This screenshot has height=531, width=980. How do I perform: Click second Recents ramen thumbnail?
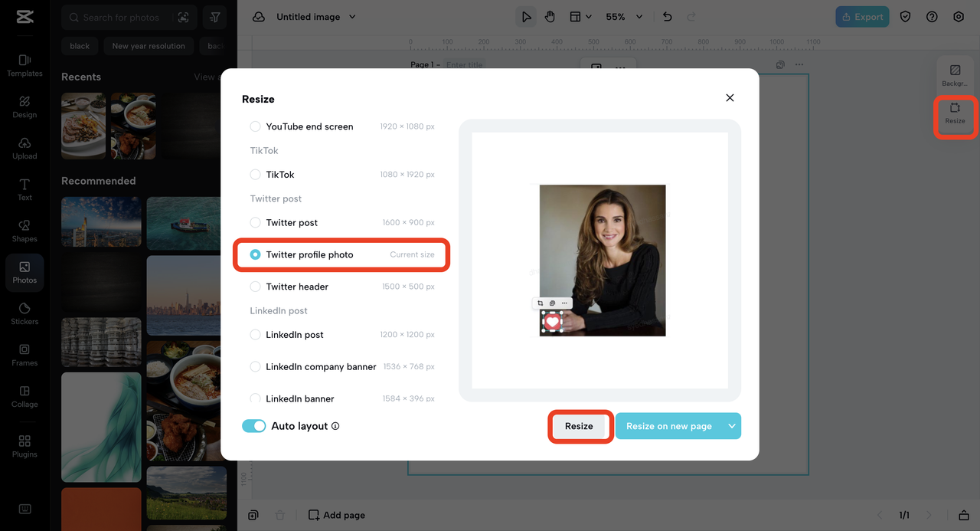click(133, 126)
